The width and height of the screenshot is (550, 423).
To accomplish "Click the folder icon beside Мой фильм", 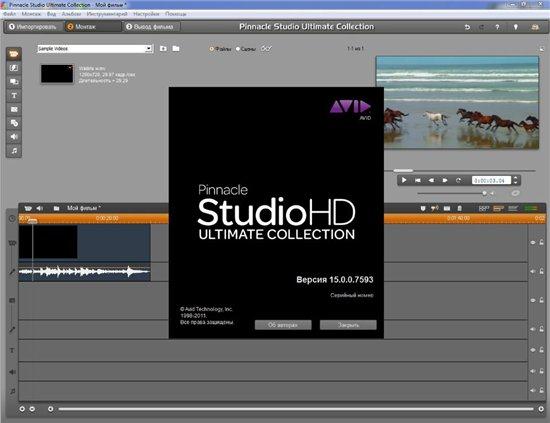I will click(x=56, y=208).
